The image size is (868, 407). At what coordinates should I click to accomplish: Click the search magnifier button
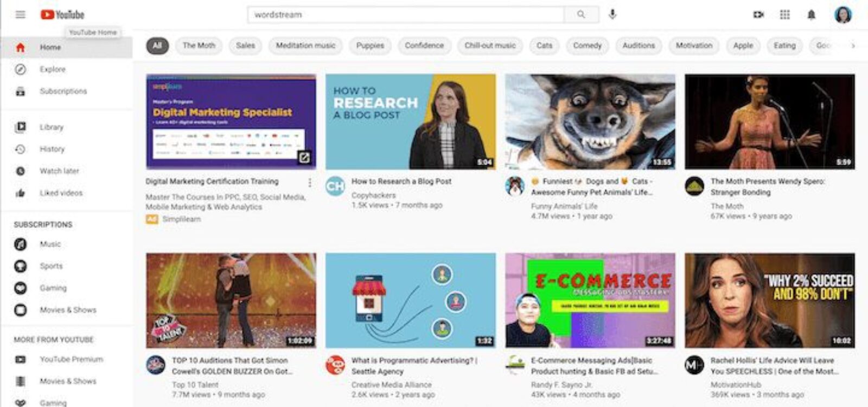(x=581, y=15)
